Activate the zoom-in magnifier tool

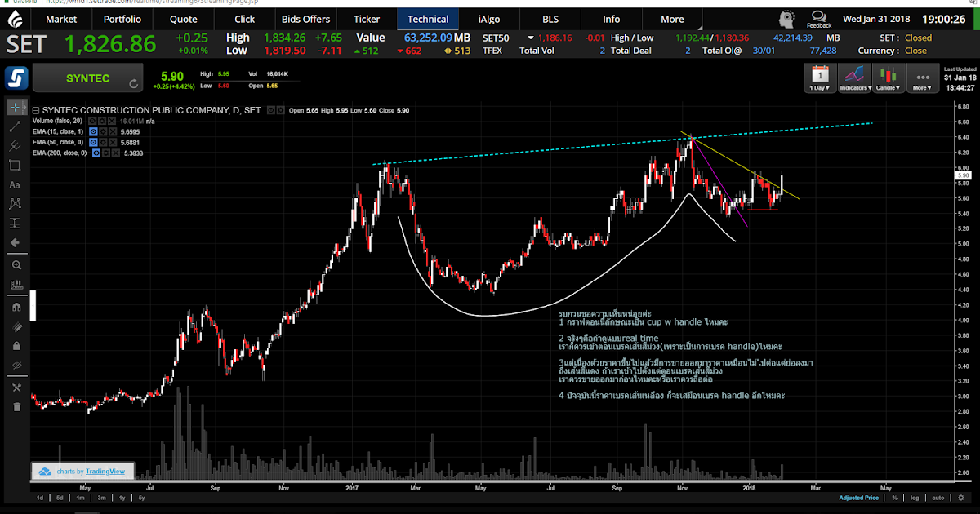pos(16,264)
